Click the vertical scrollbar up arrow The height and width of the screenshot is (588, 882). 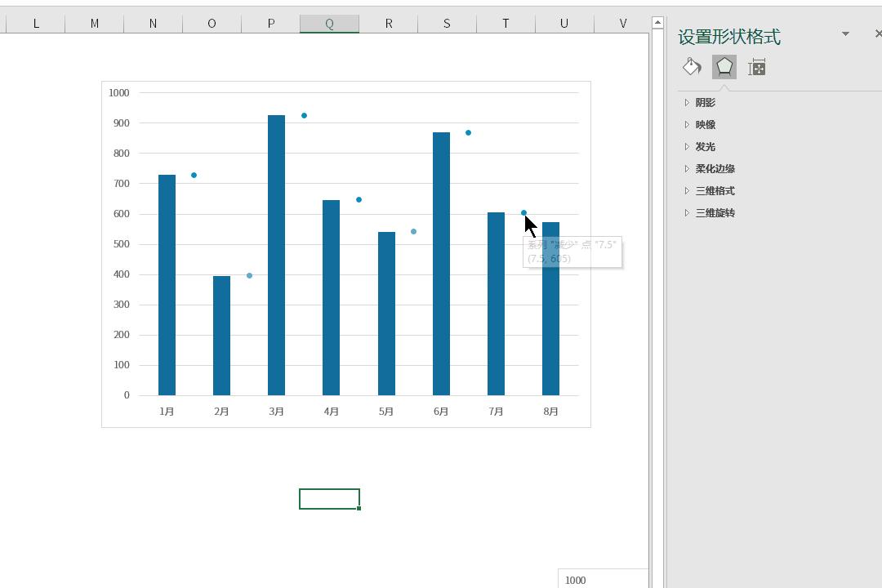click(657, 22)
